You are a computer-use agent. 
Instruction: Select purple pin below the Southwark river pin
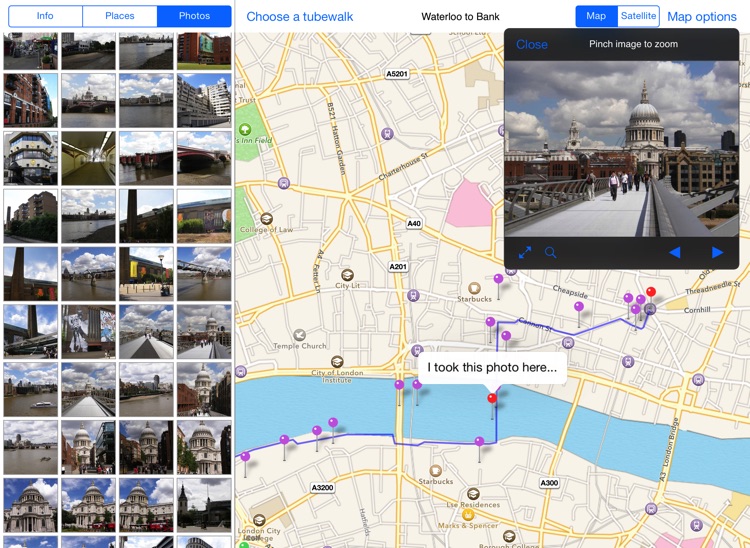(x=479, y=441)
